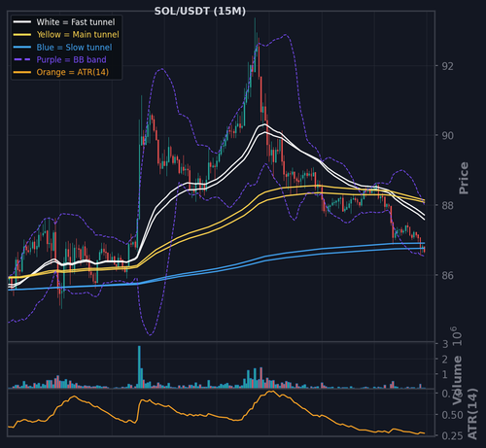Click the yellow line sample in legend
This screenshot has width=486, height=448.
tap(22, 35)
